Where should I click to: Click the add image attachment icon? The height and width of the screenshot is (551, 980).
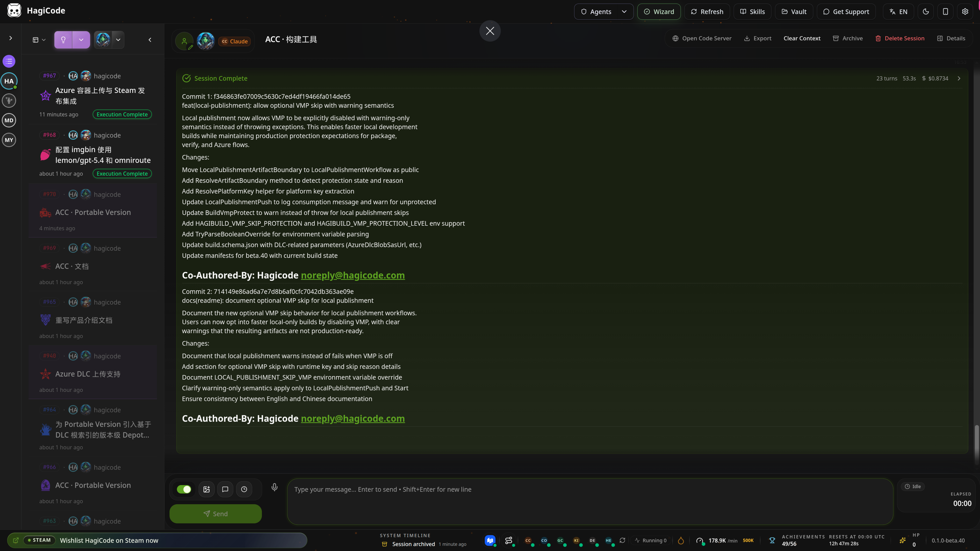coord(207,489)
